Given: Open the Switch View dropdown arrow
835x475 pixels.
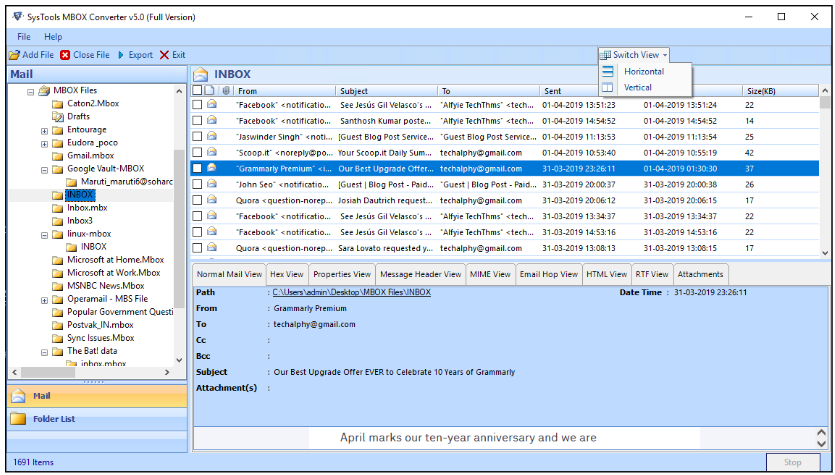Looking at the screenshot, I should click(x=665, y=55).
